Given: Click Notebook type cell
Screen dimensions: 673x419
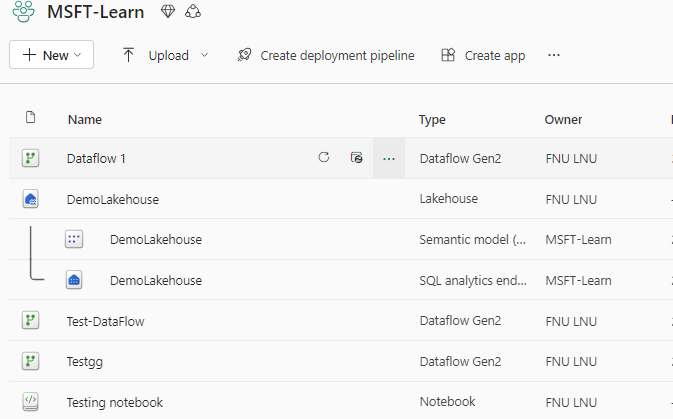Looking at the screenshot, I should 447,401.
